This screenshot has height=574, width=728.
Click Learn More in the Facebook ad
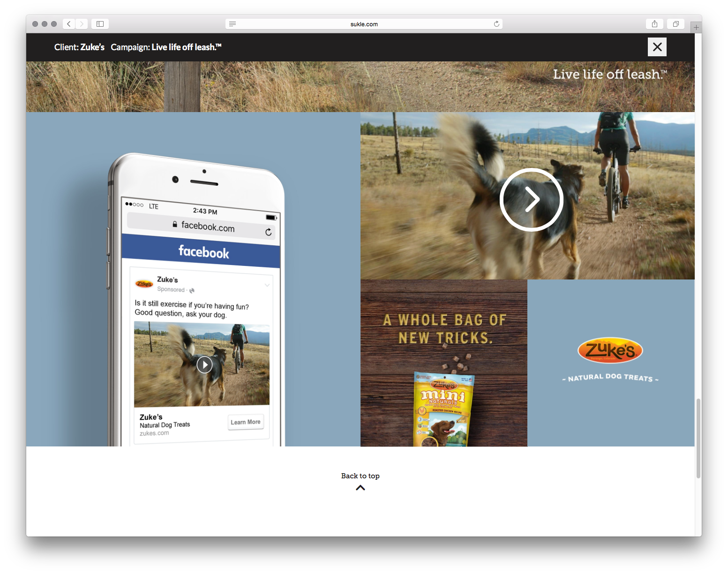coord(246,422)
